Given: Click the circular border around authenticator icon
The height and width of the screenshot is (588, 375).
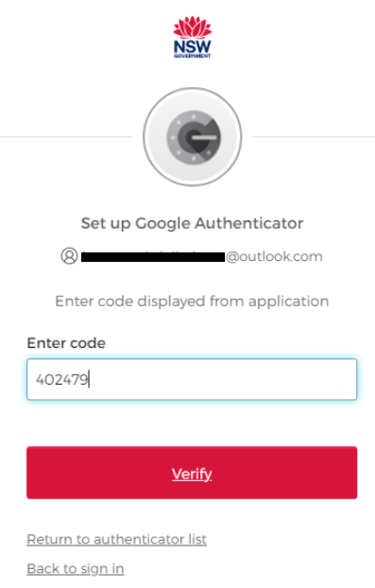Looking at the screenshot, I should 193,136.
